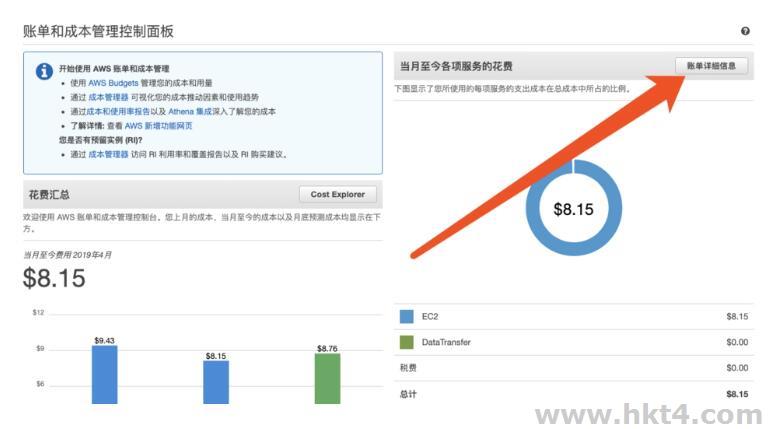
Task: Open Cost Explorer
Action: pyautogui.click(x=338, y=194)
